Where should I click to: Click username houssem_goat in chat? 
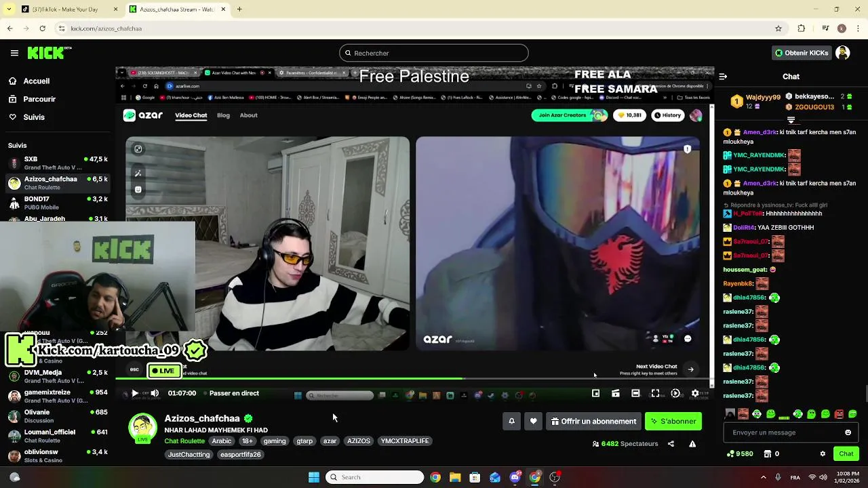(744, 269)
